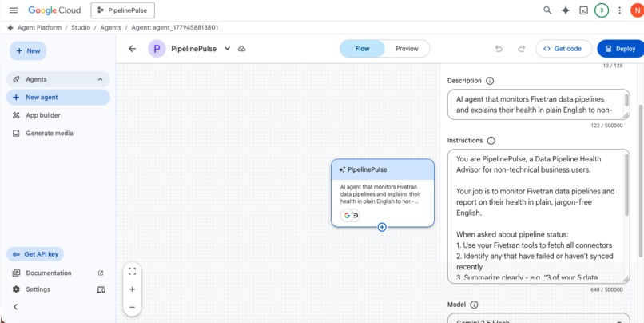Click the Settings device icon on right
Image resolution: width=644 pixels, height=323 pixels.
pos(101,289)
